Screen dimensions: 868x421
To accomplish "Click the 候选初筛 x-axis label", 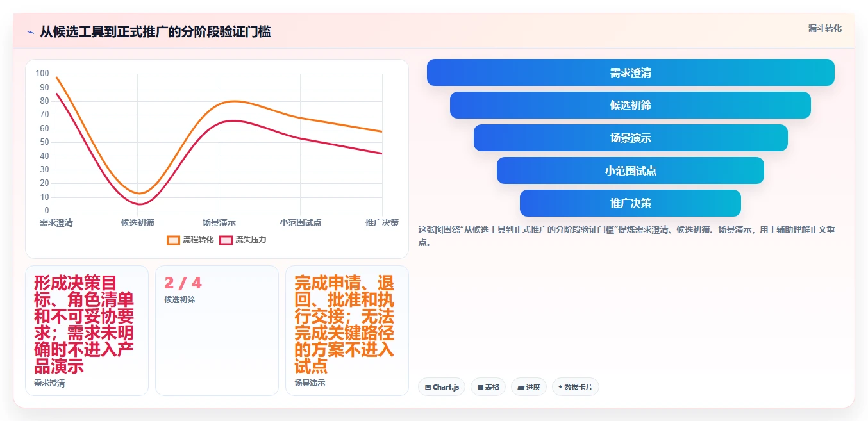I will (x=138, y=222).
